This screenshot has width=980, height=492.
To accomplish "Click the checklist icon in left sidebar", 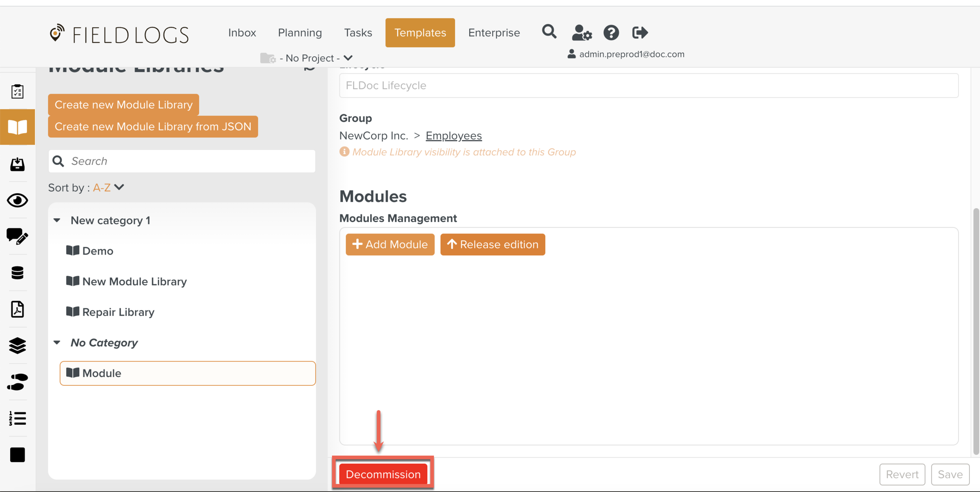I will point(17,91).
